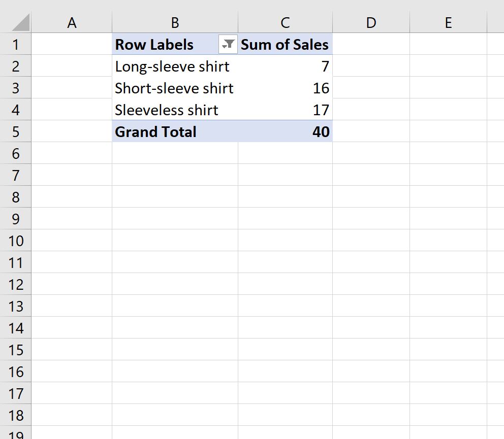Click the sales value 17
This screenshot has height=439, width=504.
pyautogui.click(x=285, y=110)
